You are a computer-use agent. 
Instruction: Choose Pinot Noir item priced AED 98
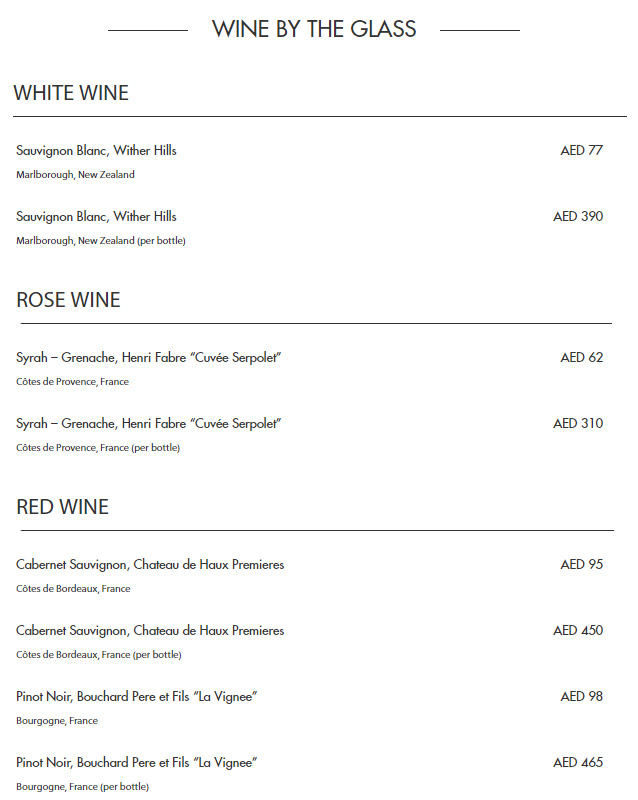pyautogui.click(x=137, y=697)
